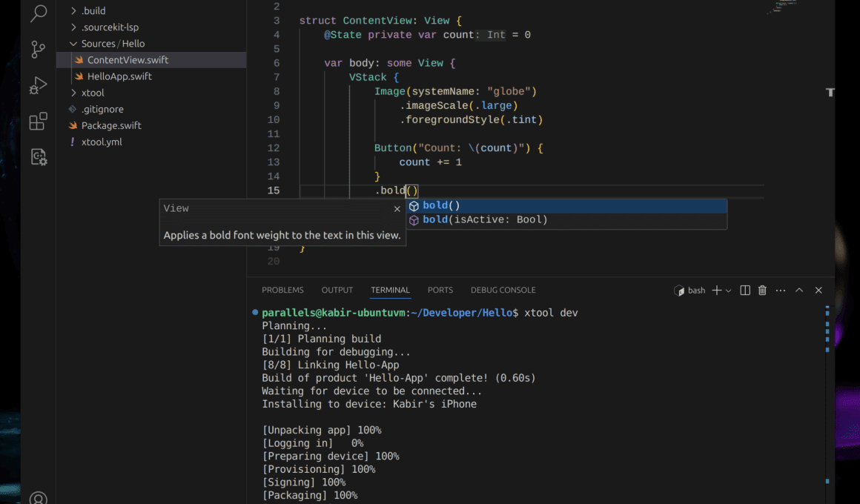Open the Search view in activity bar
Viewport: 860px width, 504px height.
[39, 13]
